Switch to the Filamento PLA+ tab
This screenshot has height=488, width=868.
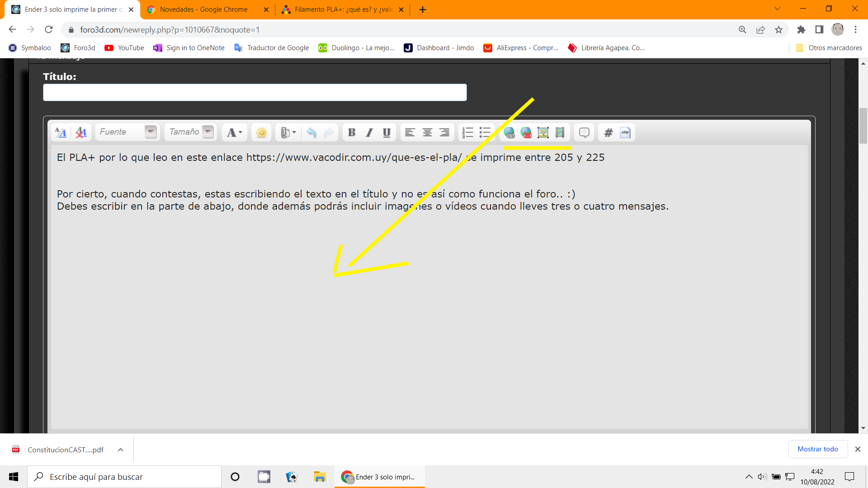click(343, 9)
